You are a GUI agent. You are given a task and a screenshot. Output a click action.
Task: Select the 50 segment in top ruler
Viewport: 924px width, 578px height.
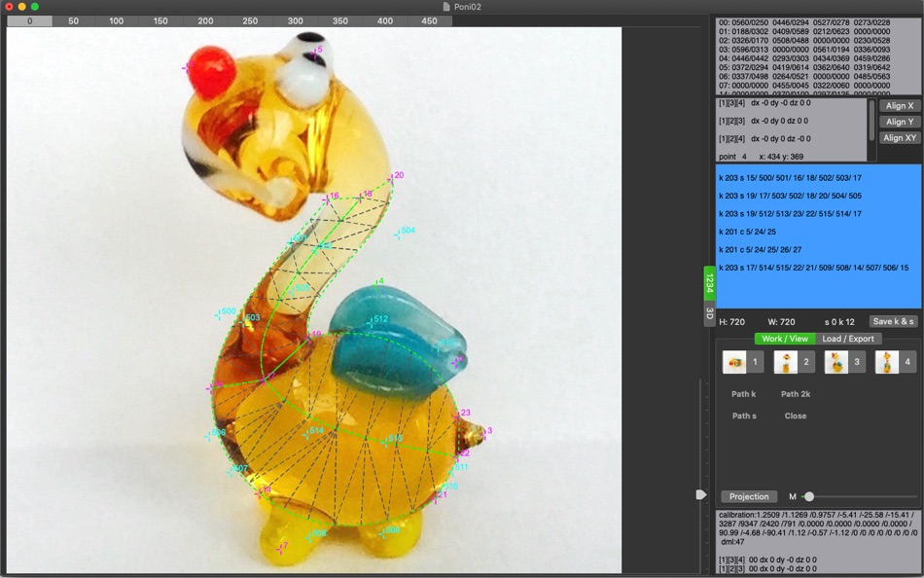click(x=73, y=20)
